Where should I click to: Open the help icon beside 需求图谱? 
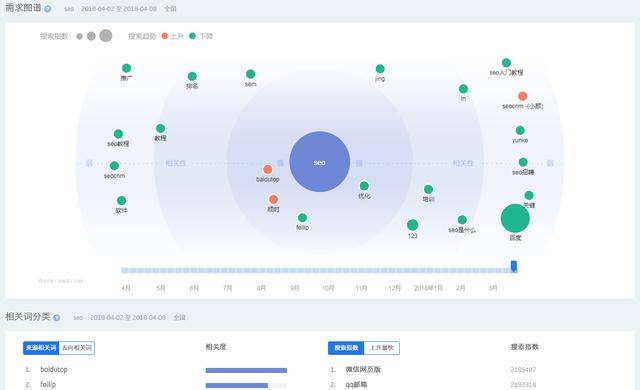point(48,9)
